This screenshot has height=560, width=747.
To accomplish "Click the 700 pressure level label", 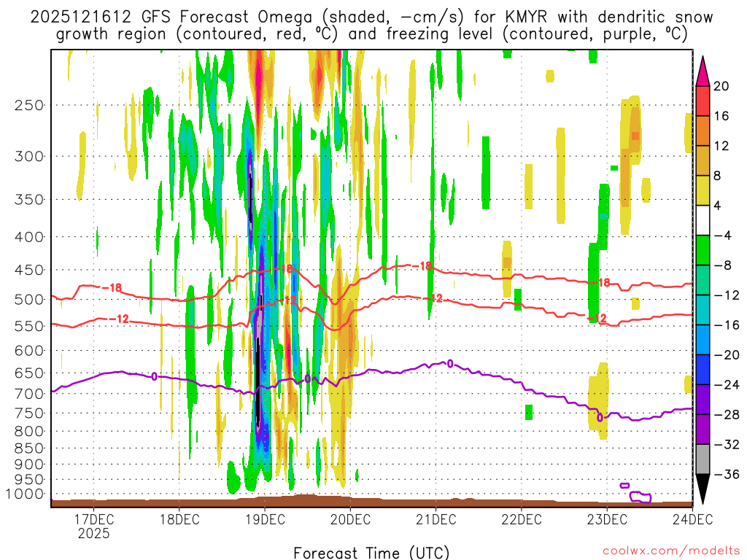I will (28, 394).
